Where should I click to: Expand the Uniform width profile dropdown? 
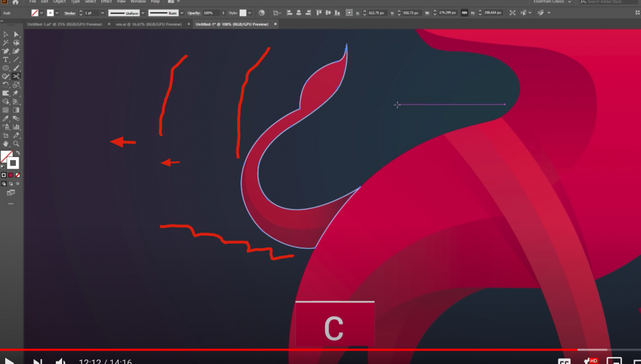pos(143,13)
